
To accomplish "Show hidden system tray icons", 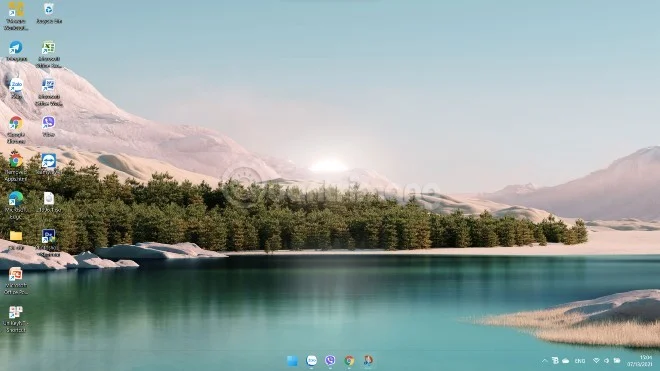I will click(x=544, y=361).
